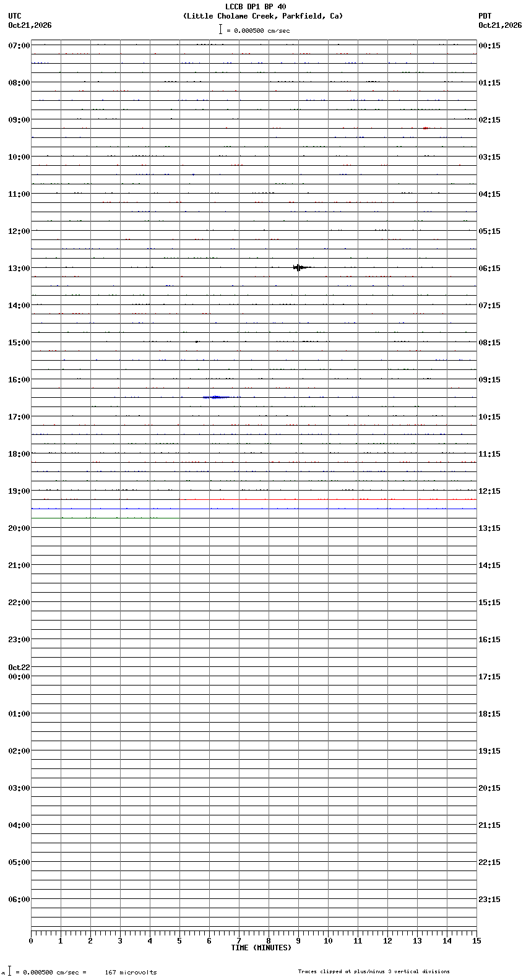Click the 'Oct21,2026' date under PDT
The height and width of the screenshot is (980, 526).
pos(500,25)
